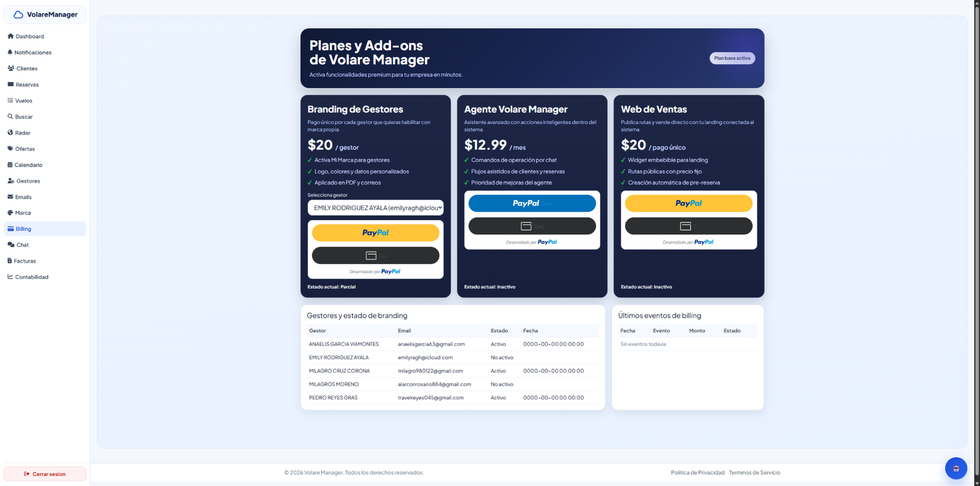The width and height of the screenshot is (980, 486).
Task: Click the Marca palette icon
Action: point(10,212)
